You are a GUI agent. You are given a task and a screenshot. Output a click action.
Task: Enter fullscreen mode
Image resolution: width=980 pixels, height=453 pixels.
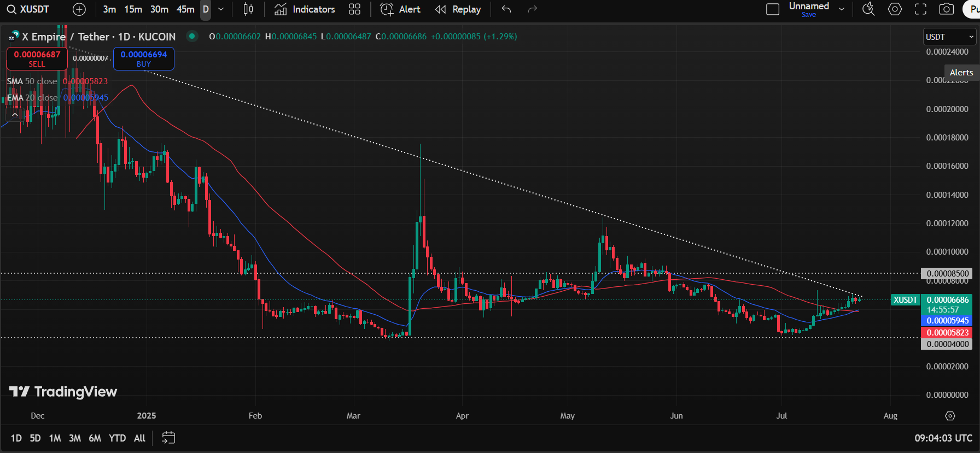(x=921, y=9)
